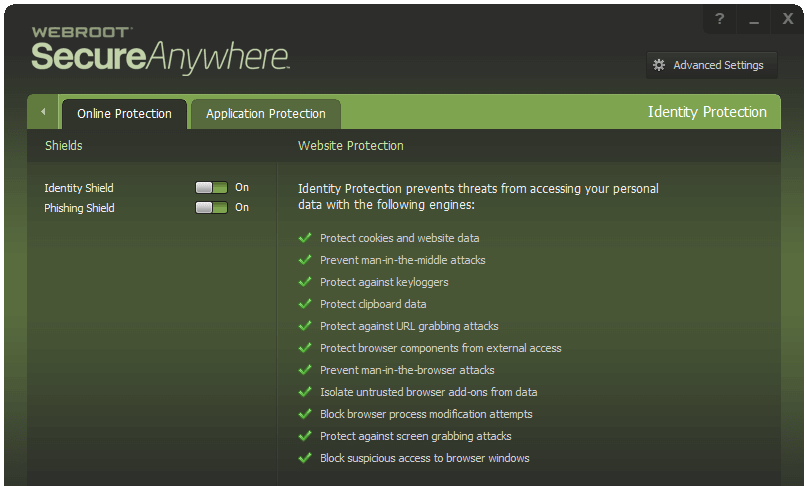Image resolution: width=807 pixels, height=486 pixels.
Task: Click checkmark for Block browser process modification
Action: [305, 413]
